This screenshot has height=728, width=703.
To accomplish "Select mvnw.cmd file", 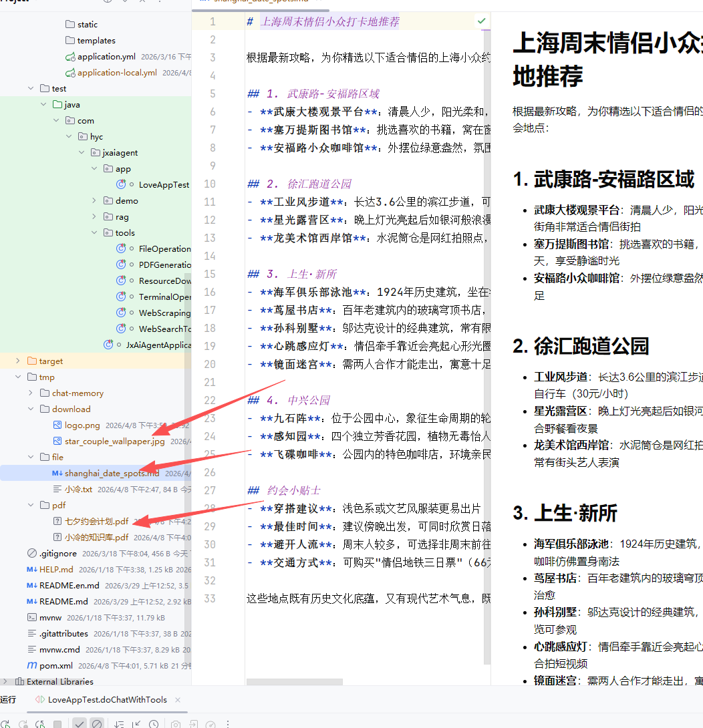I will [59, 650].
